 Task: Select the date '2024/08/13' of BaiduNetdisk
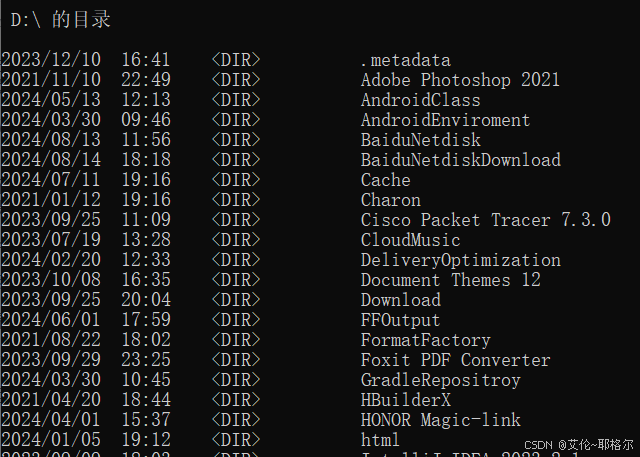[51, 140]
